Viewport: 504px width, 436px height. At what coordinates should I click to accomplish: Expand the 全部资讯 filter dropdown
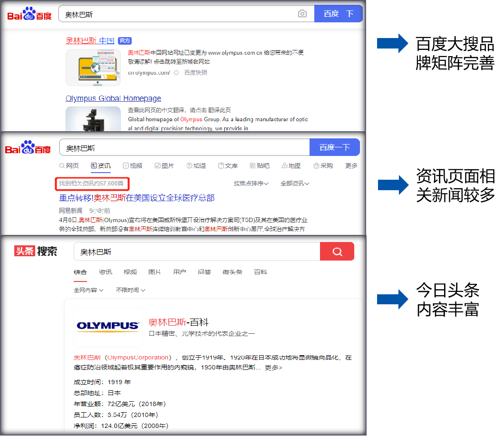295,184
